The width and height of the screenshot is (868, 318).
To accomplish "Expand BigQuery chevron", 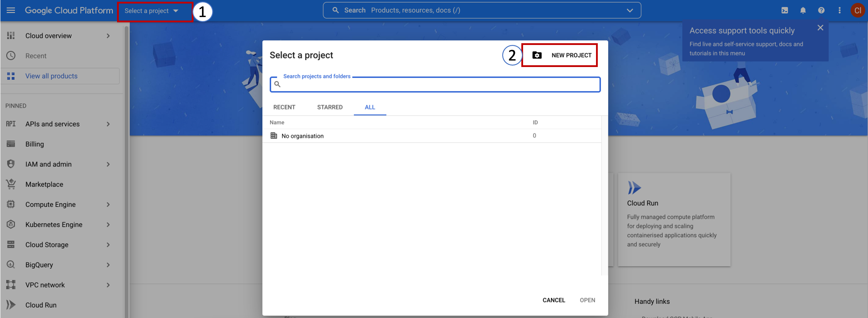I will point(108,265).
